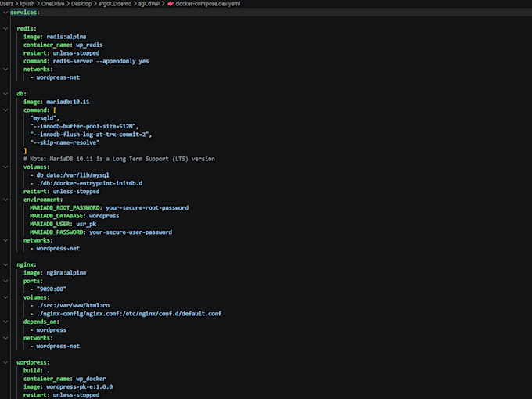
Task: Click 'MARIADB_USER: usr_pk' line
Action: coord(63,224)
